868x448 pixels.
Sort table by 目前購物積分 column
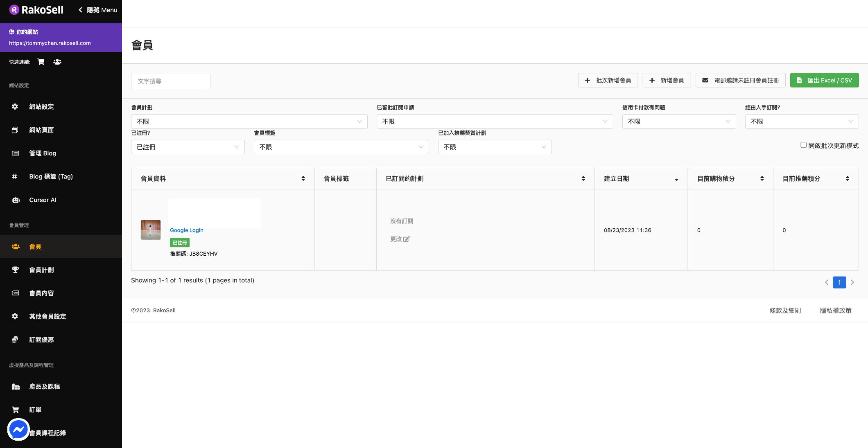[762, 178]
